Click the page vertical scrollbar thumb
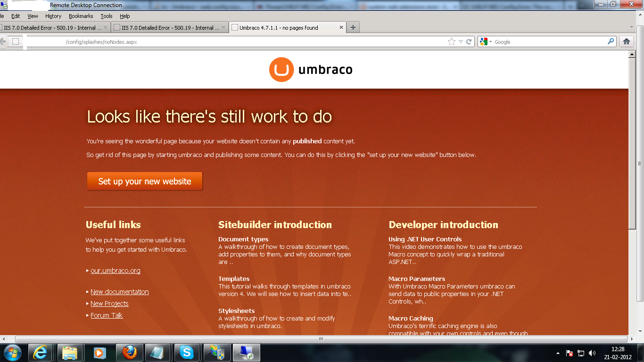Image resolution: width=644 pixels, height=362 pixels. [632, 144]
